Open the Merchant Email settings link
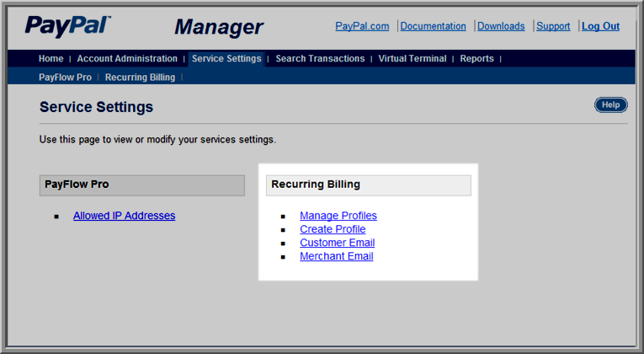The width and height of the screenshot is (644, 354). coord(337,256)
